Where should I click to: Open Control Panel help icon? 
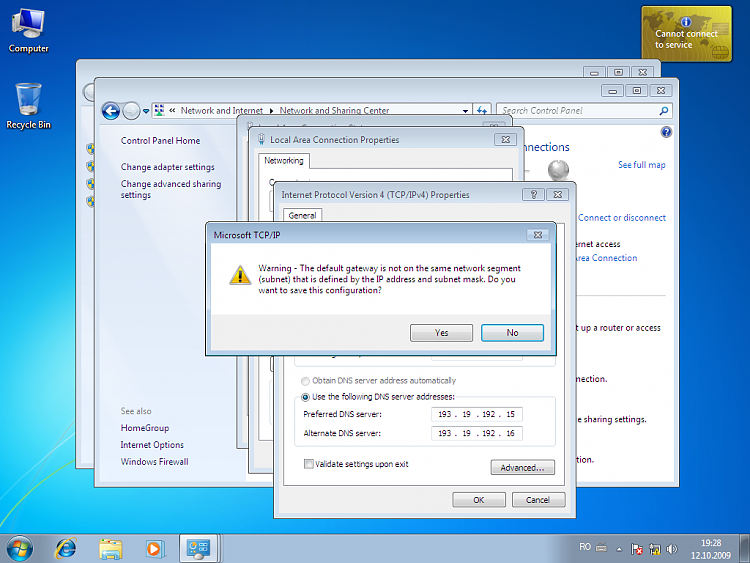pyautogui.click(x=666, y=132)
